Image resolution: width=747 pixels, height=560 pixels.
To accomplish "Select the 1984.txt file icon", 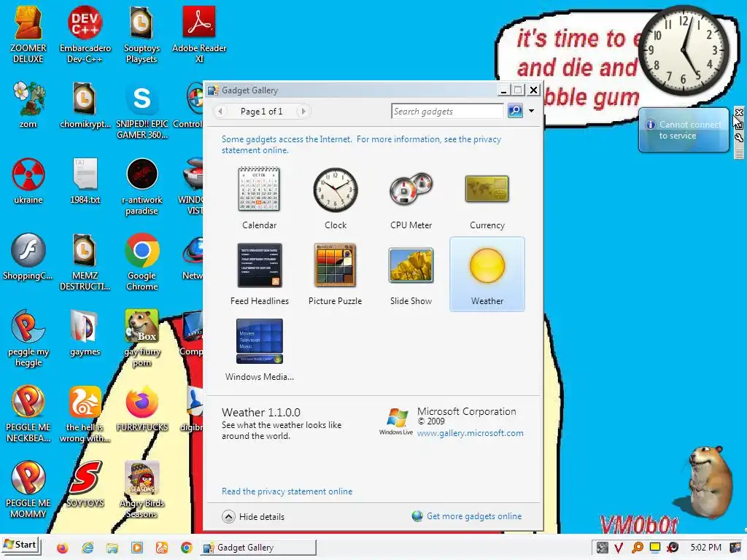I will (x=85, y=181).
